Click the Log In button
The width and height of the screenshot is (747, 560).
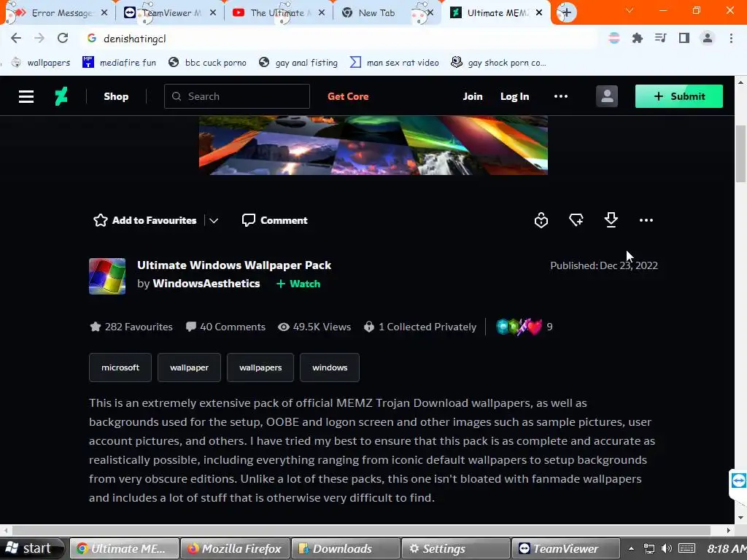(x=514, y=96)
